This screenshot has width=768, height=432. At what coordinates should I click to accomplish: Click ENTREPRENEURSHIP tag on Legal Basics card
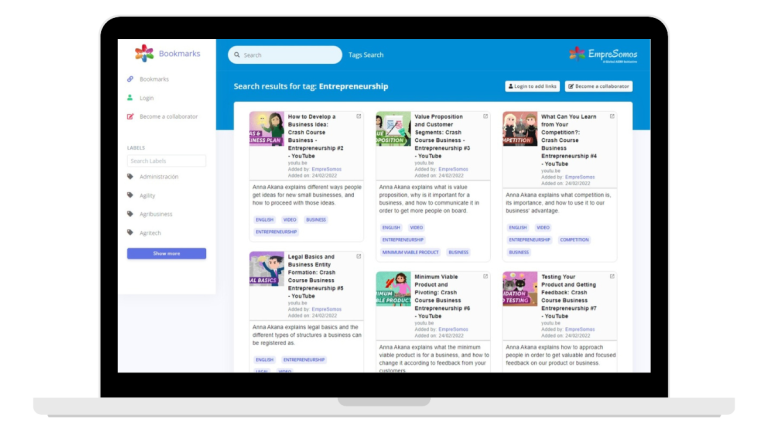(304, 360)
